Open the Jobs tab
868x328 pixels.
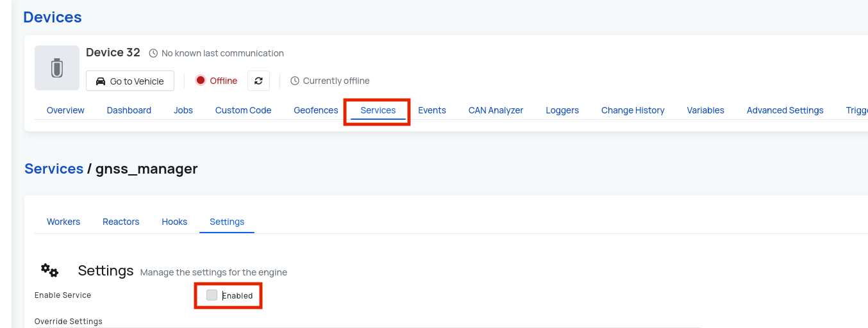(x=183, y=110)
